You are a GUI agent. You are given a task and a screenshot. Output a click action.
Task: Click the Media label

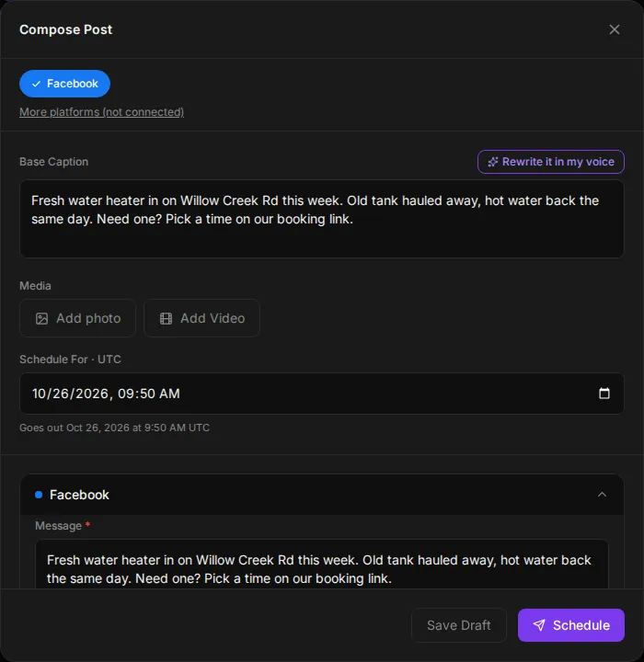[35, 286]
